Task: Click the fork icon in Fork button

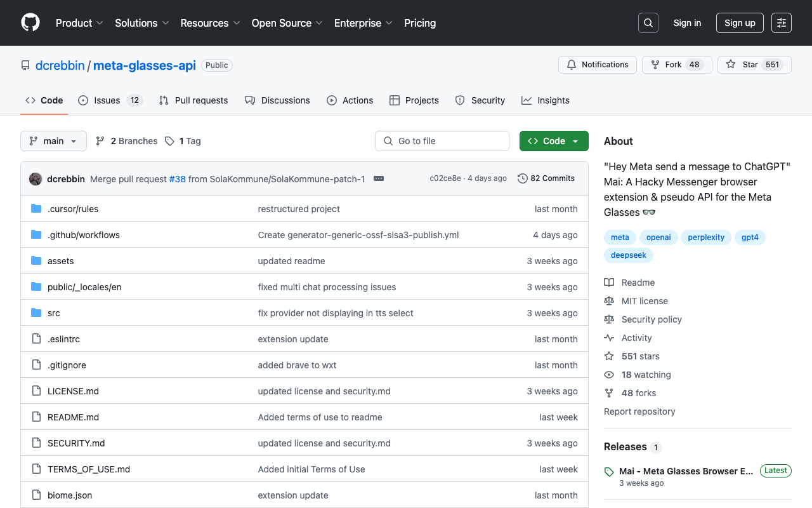Action: 655,65
